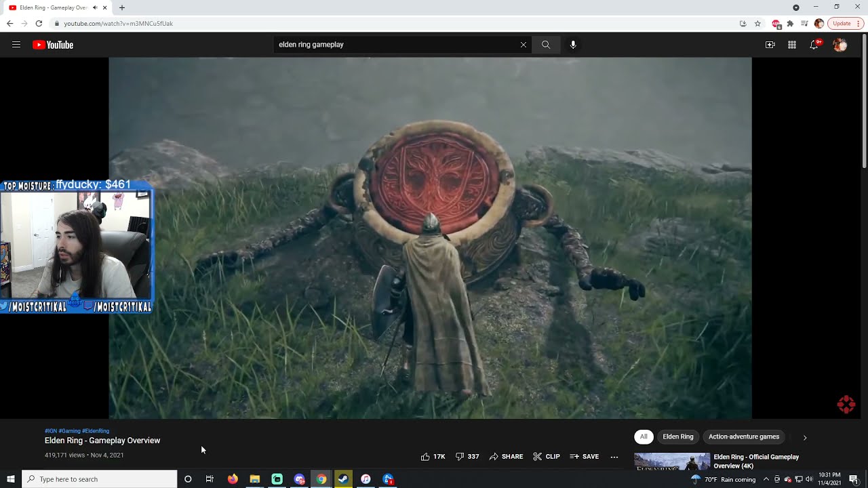Click the install app icon in address bar
868x488 pixels.
pos(743,24)
